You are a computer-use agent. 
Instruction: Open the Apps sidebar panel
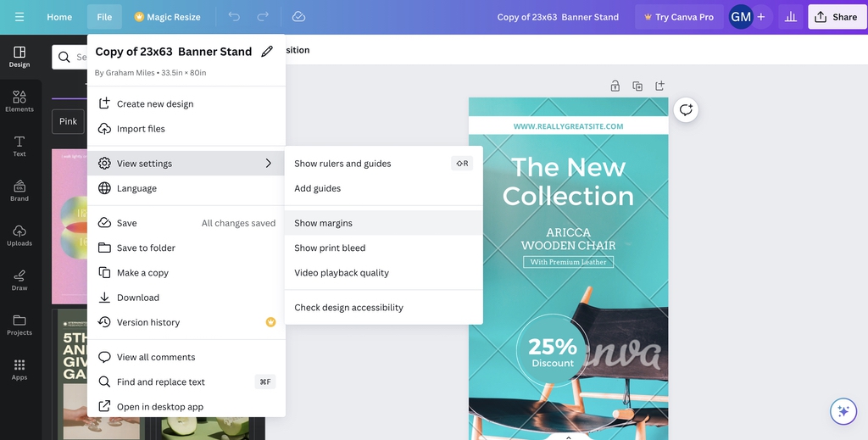point(19,370)
